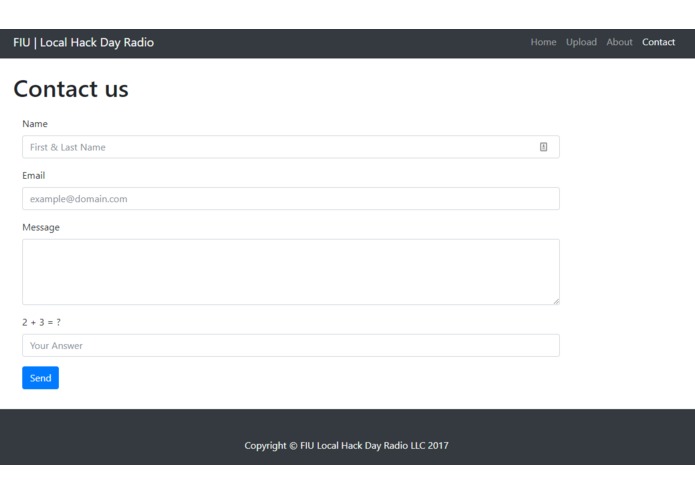Open the About nav link
Image resolution: width=695 pixels, height=494 pixels.
(x=619, y=42)
